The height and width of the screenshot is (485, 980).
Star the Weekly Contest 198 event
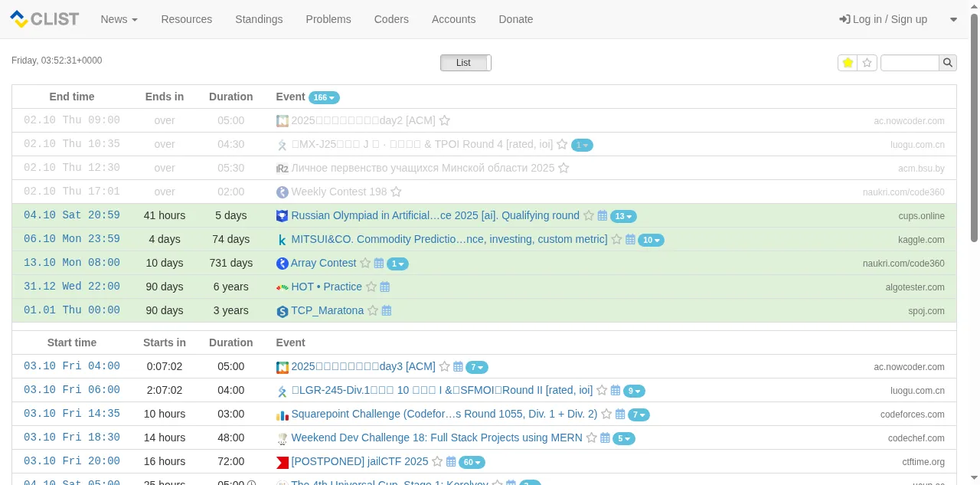[397, 192]
